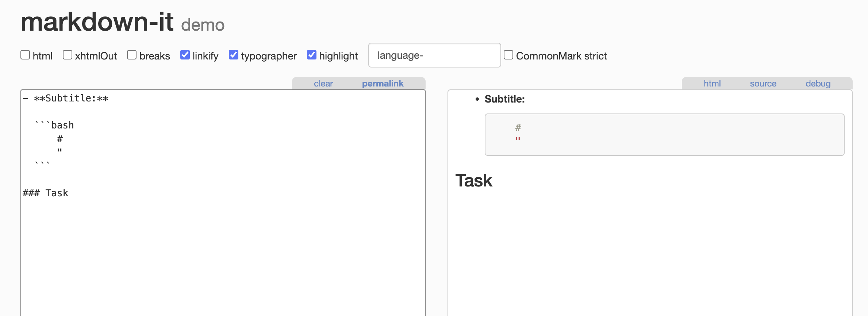Click the rendered bash code block

tap(664, 135)
